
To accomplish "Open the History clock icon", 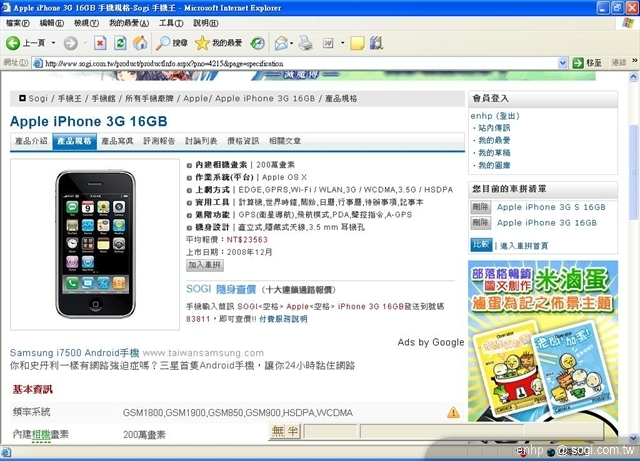I will [x=258, y=43].
